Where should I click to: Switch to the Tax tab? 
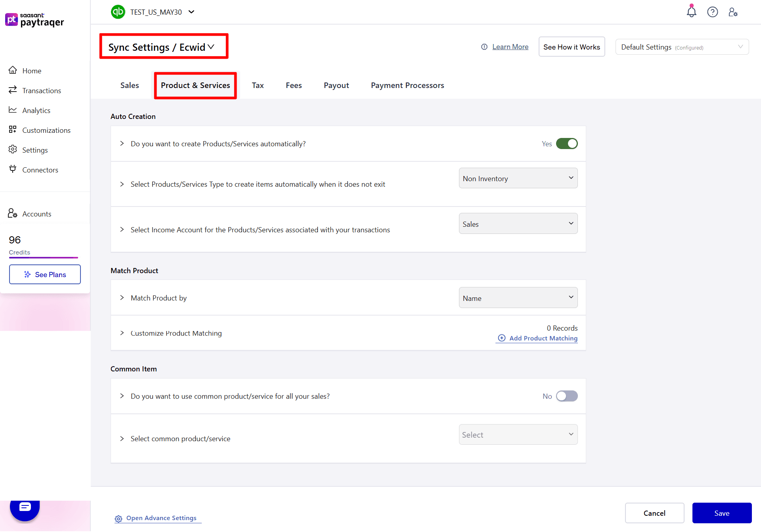click(x=258, y=85)
